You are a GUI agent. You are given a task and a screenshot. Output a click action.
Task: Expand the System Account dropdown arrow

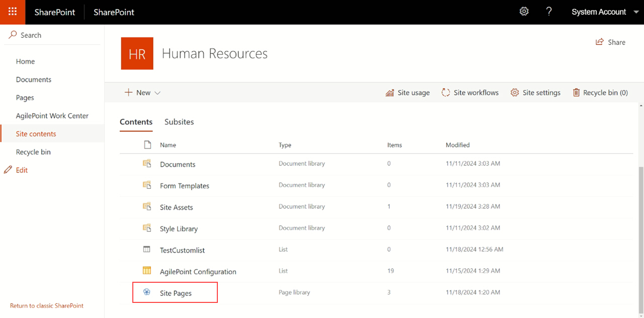[636, 12]
